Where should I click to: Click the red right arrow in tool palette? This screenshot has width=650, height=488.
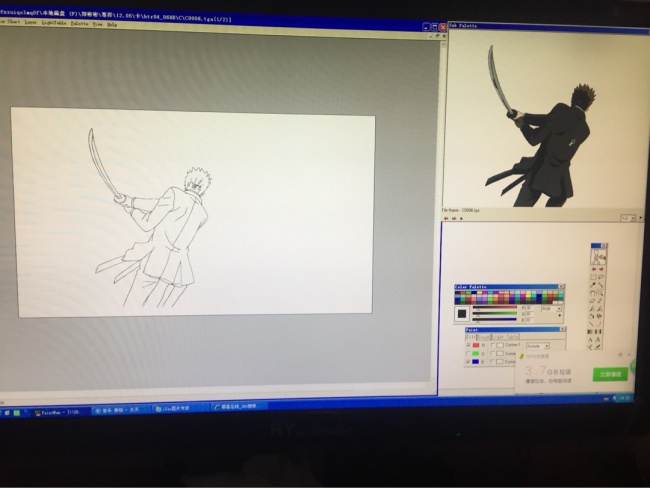click(601, 269)
